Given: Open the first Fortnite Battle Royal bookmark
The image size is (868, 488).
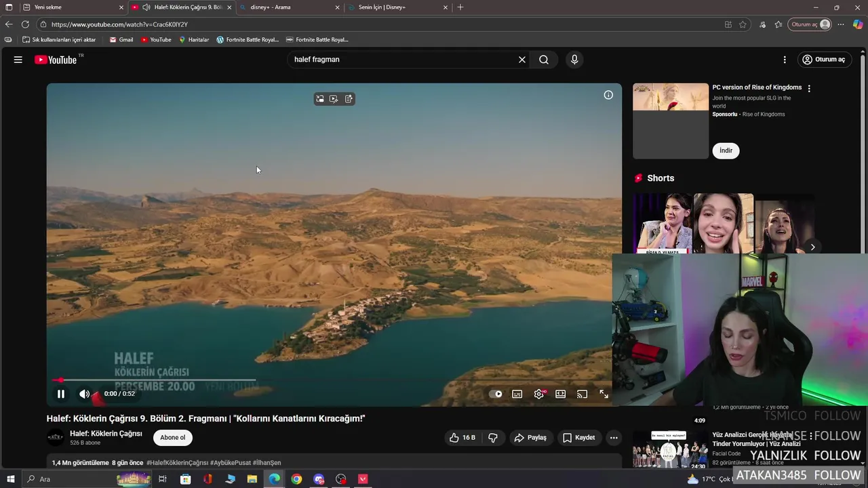Looking at the screenshot, I should point(248,40).
